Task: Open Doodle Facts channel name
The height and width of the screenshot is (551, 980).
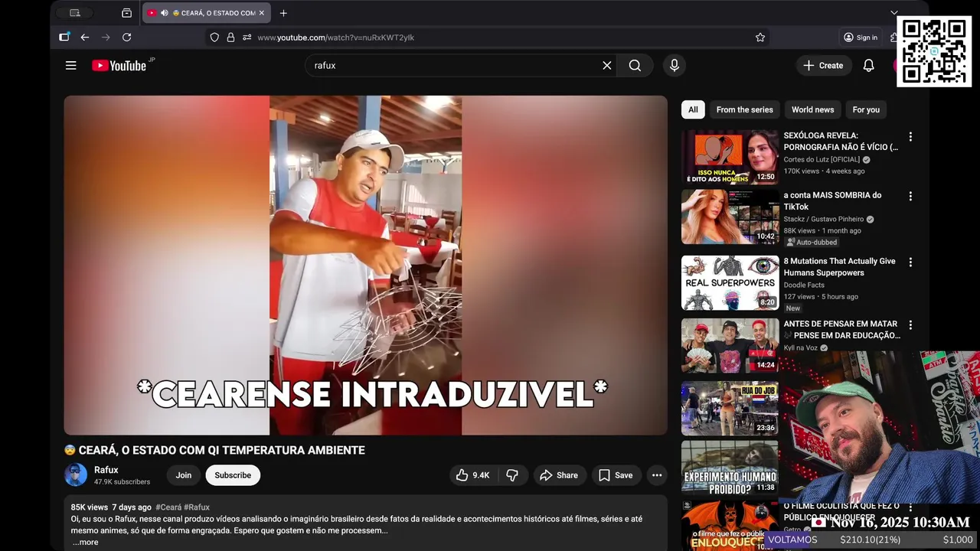Action: coord(804,285)
